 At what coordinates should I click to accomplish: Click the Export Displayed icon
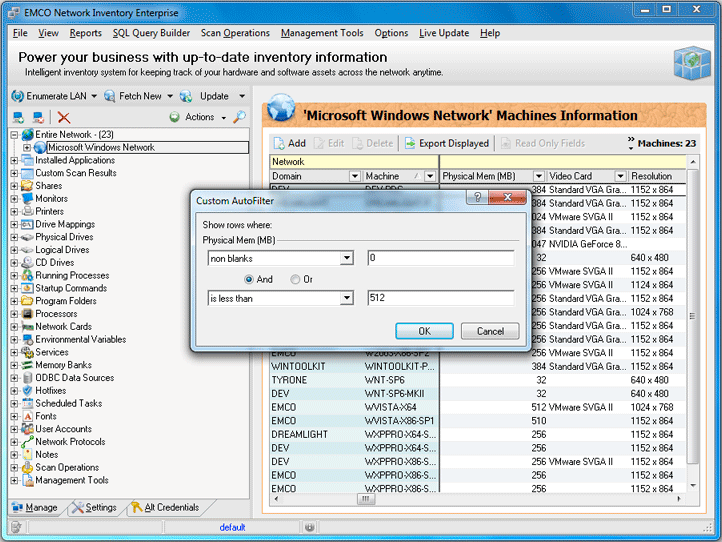(409, 143)
